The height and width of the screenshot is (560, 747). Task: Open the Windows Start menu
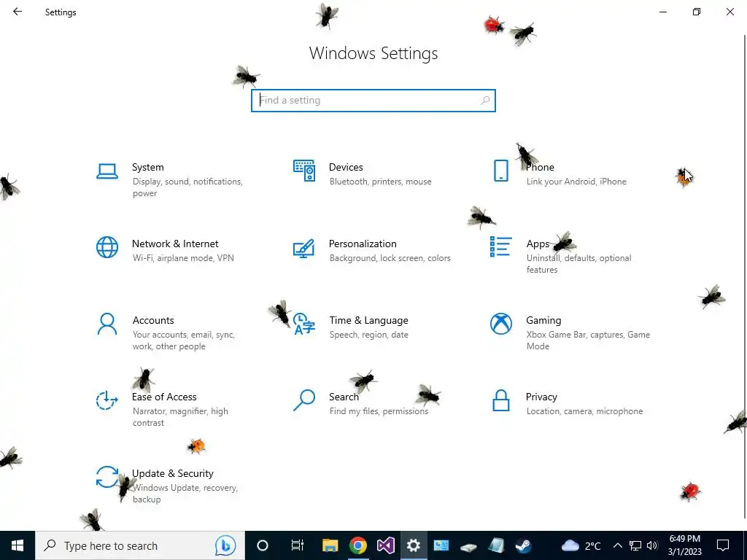tap(18, 545)
